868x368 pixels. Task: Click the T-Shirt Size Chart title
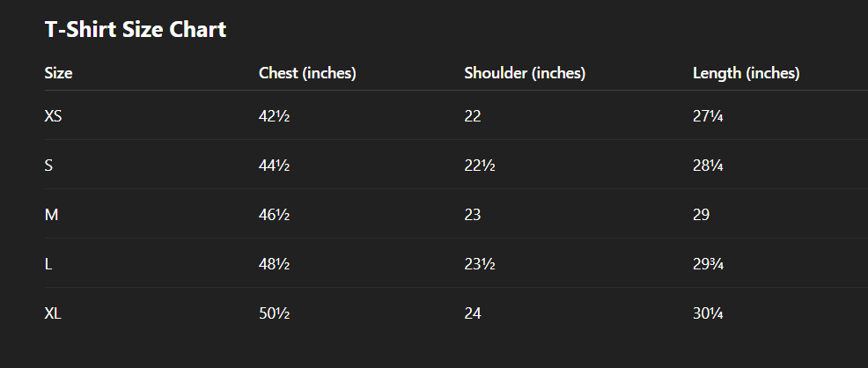pos(136,30)
